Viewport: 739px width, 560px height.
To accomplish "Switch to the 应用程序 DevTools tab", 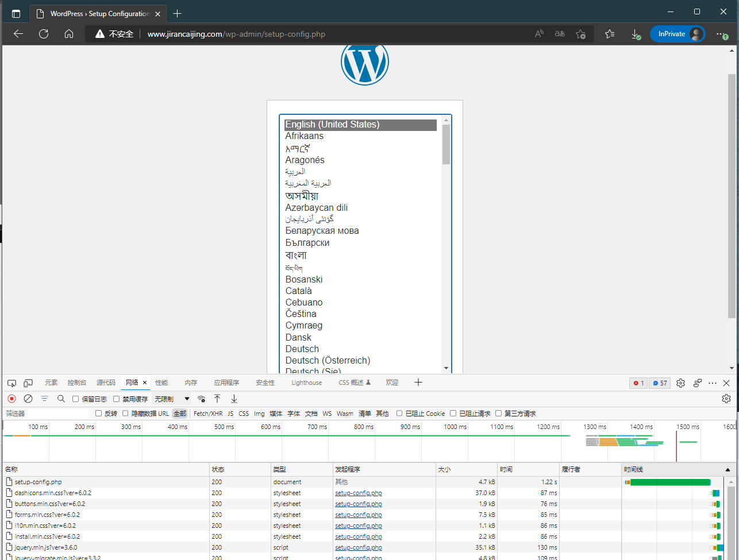I will (x=226, y=383).
